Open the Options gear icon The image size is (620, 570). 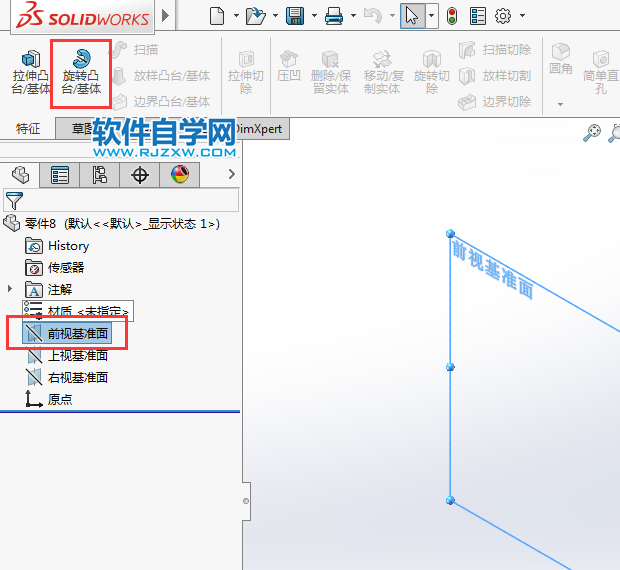click(503, 16)
